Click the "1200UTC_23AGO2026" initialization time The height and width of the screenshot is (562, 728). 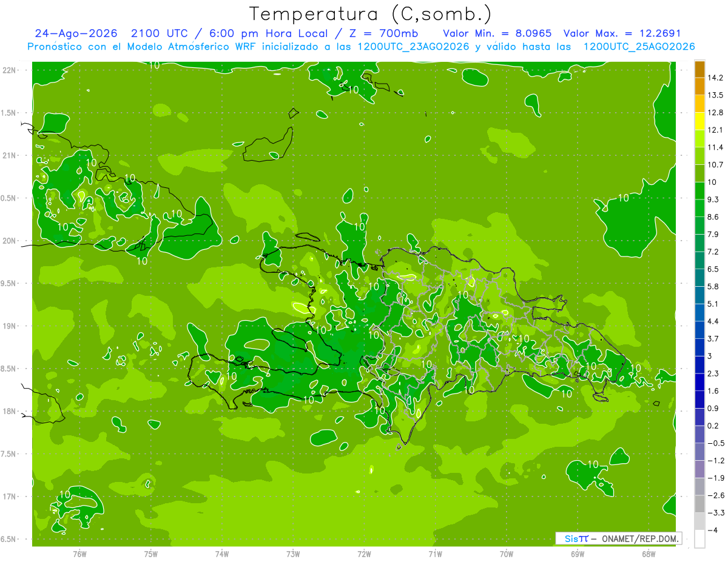[414, 47]
